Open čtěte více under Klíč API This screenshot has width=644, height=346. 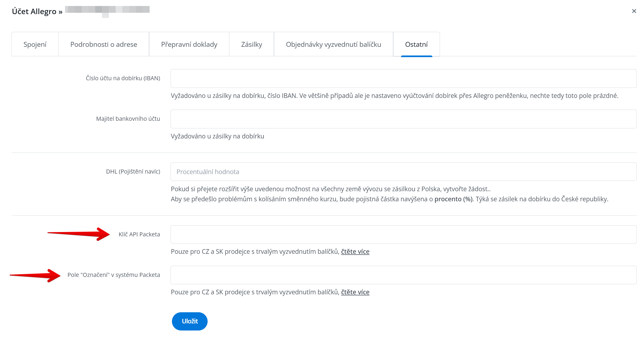(355, 252)
